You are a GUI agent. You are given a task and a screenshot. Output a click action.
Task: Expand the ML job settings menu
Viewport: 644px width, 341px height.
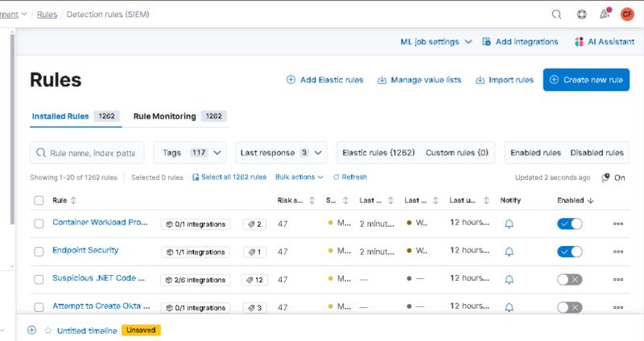(x=436, y=42)
